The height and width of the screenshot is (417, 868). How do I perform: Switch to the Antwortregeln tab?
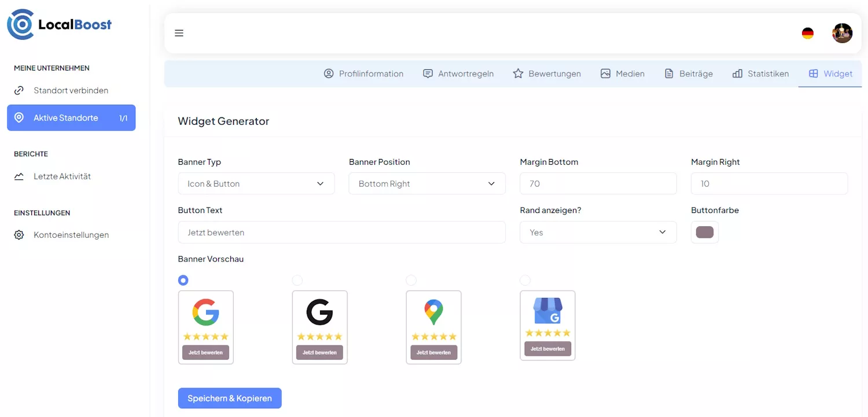(x=458, y=73)
